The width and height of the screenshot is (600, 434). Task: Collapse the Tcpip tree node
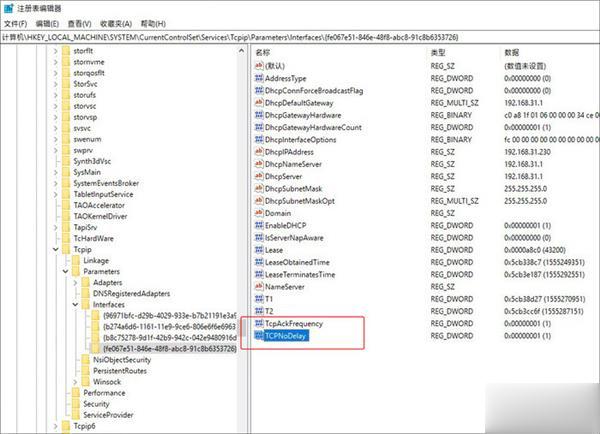pos(56,249)
